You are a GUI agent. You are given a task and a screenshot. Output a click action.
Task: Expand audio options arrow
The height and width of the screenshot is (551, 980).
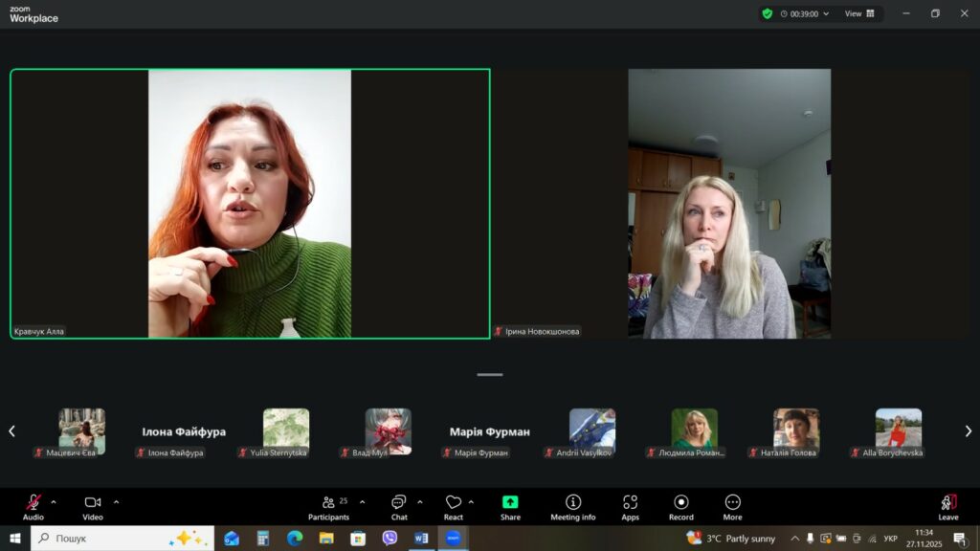(x=54, y=501)
